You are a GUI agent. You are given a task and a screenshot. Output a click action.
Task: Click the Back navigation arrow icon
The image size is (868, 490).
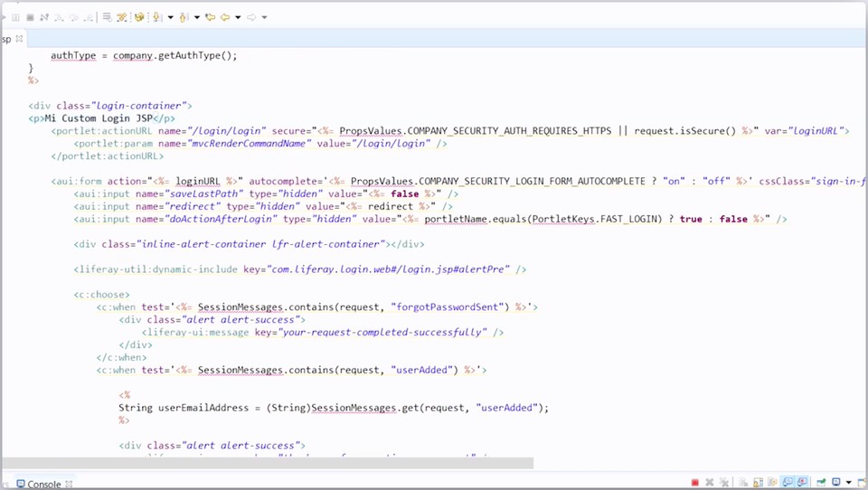tap(225, 17)
